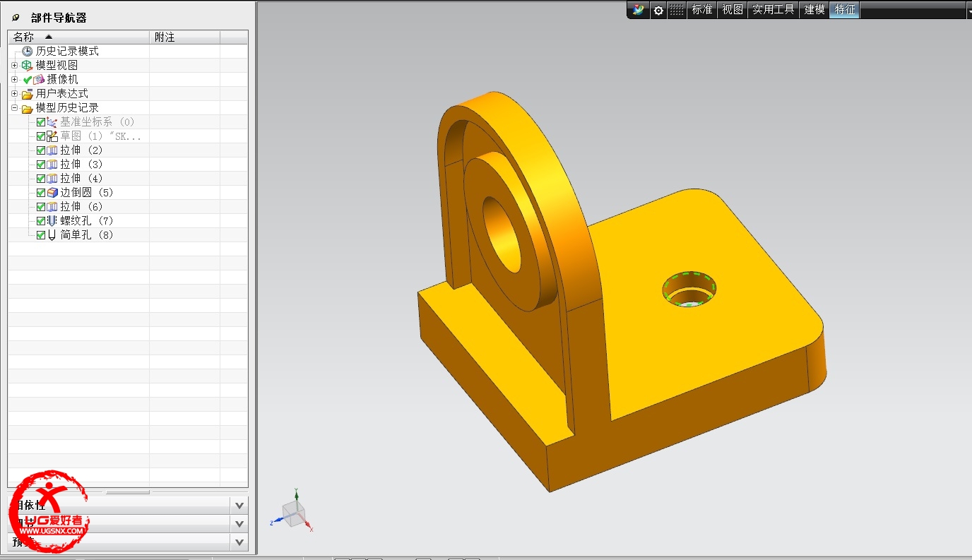This screenshot has height=560, width=972.
Task: Click the highlighted hole on the model base
Action: [689, 289]
